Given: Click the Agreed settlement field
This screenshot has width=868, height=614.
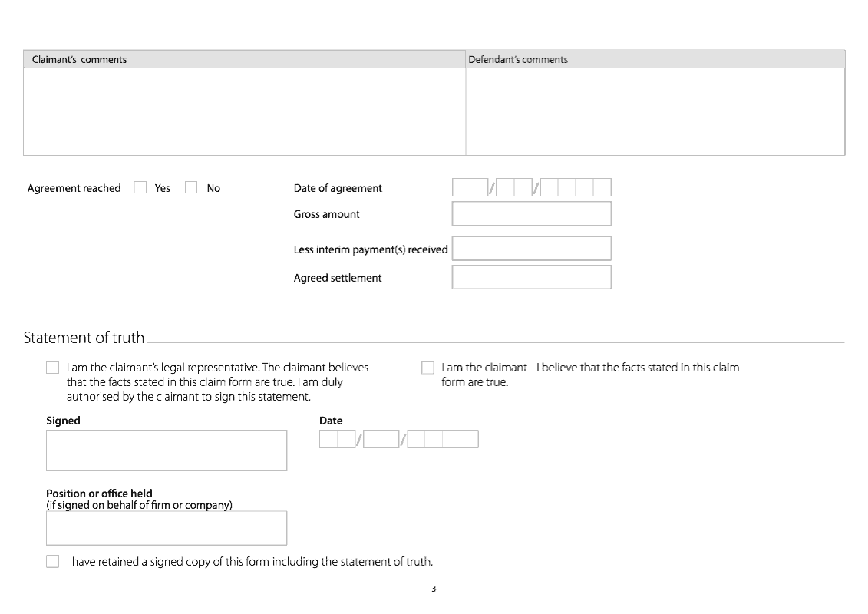Looking at the screenshot, I should pyautogui.click(x=531, y=277).
